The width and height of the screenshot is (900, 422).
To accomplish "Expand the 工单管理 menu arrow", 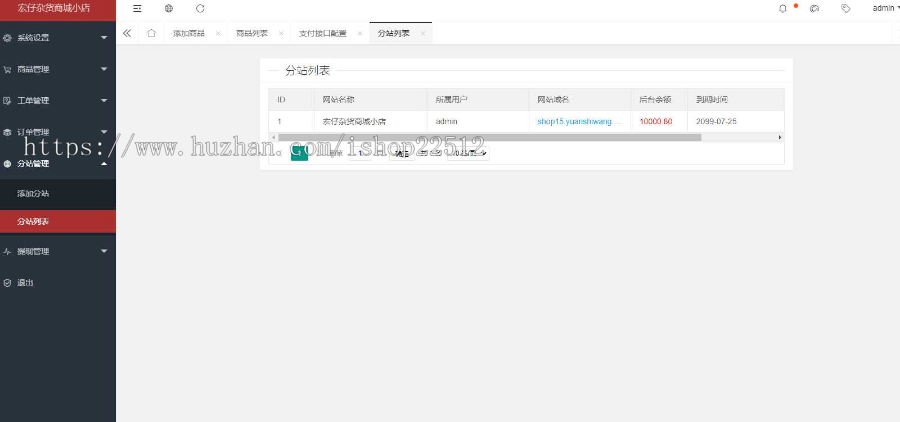I will [x=104, y=100].
